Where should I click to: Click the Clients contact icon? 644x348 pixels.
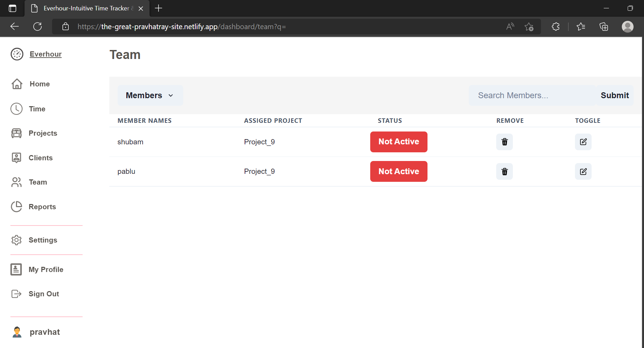tap(17, 158)
